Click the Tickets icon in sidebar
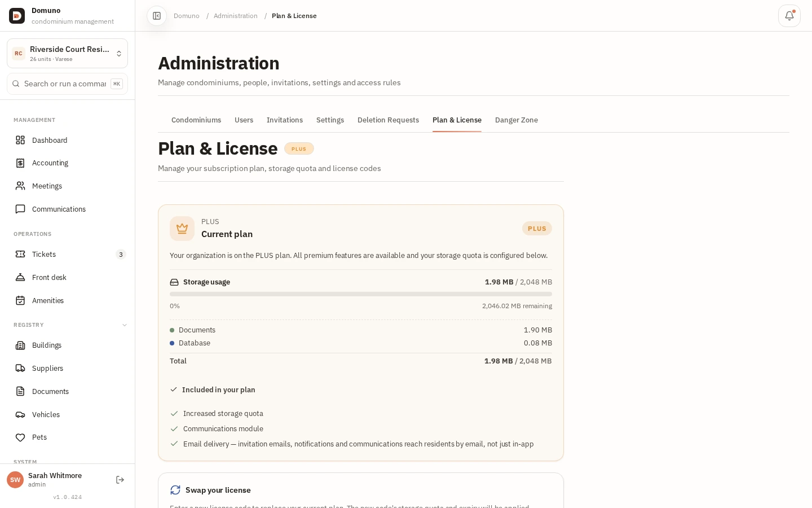 [20, 254]
